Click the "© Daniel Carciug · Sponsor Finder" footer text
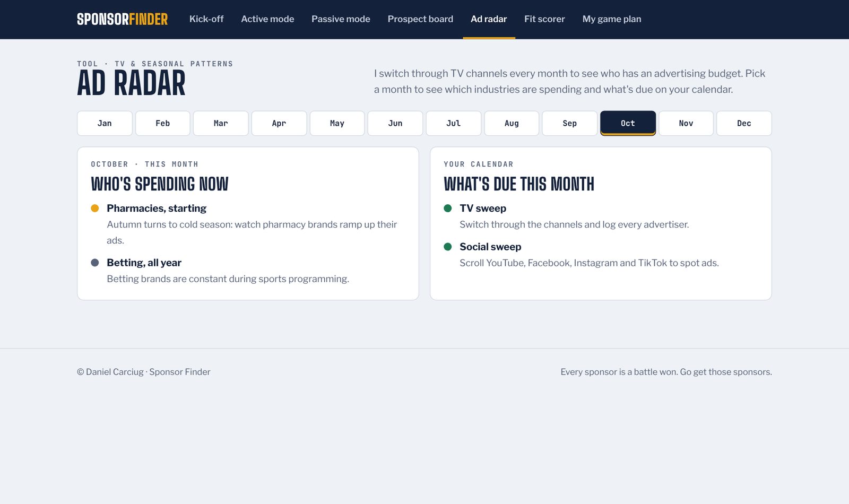Screen dimensions: 849x504 (x=144, y=372)
